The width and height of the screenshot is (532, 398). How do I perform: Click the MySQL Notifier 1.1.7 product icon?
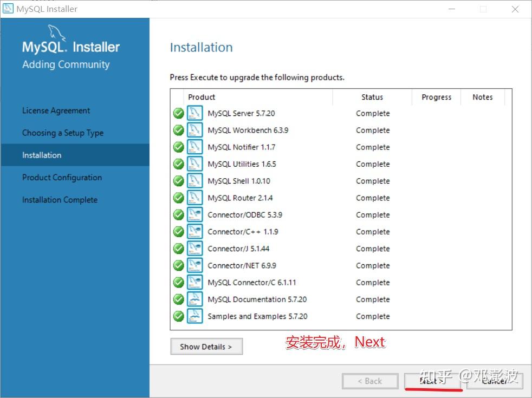click(x=194, y=147)
